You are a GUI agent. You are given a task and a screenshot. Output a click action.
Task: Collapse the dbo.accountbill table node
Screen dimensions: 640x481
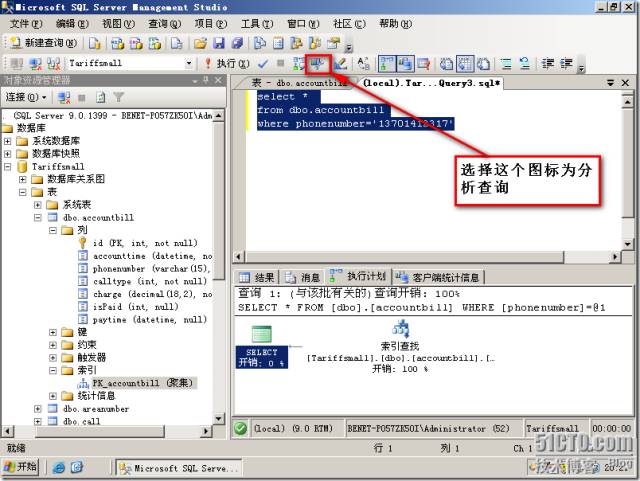(38, 218)
